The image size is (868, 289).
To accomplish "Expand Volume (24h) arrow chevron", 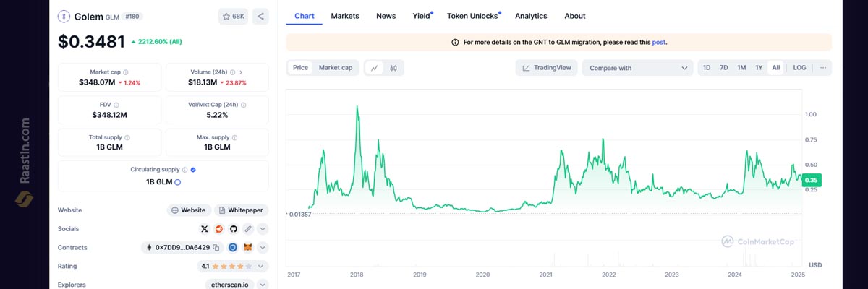I will coord(241,72).
